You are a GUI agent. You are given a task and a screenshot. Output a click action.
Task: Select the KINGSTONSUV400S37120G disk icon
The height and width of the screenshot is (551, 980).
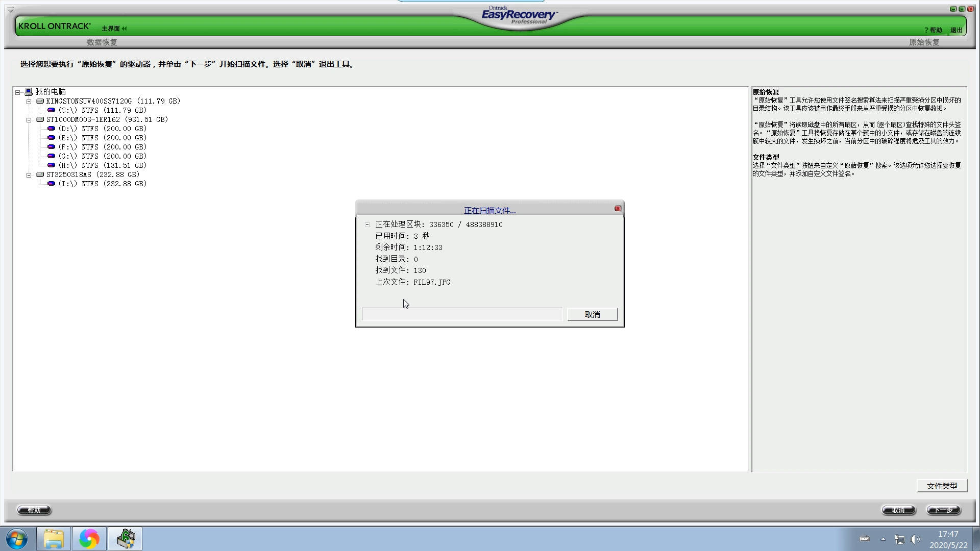(x=40, y=101)
